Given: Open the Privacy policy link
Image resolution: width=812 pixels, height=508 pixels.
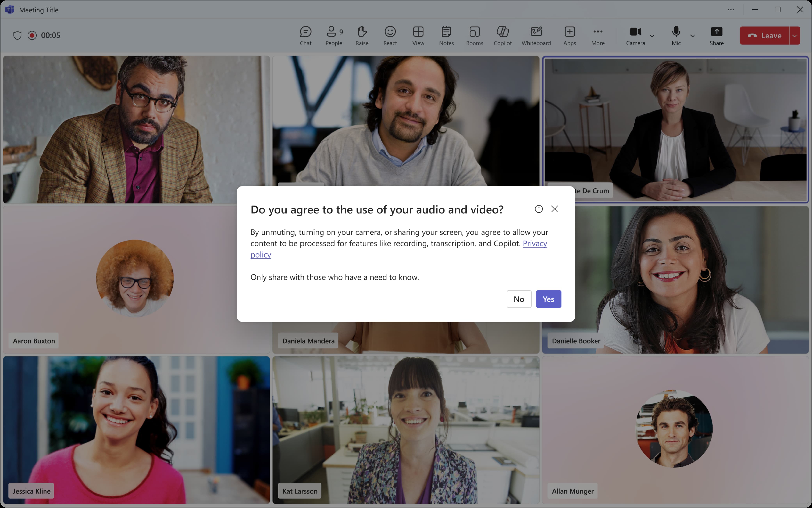Looking at the screenshot, I should tap(535, 243).
